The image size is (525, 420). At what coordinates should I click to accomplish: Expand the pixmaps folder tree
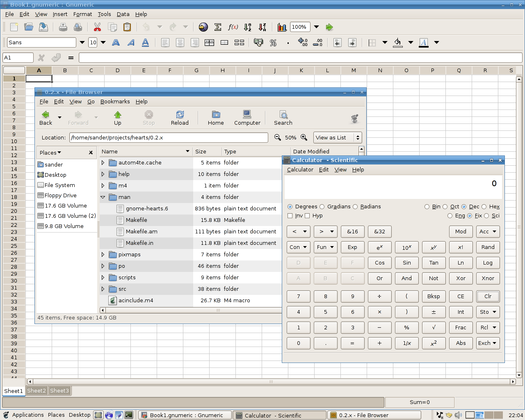click(x=103, y=255)
